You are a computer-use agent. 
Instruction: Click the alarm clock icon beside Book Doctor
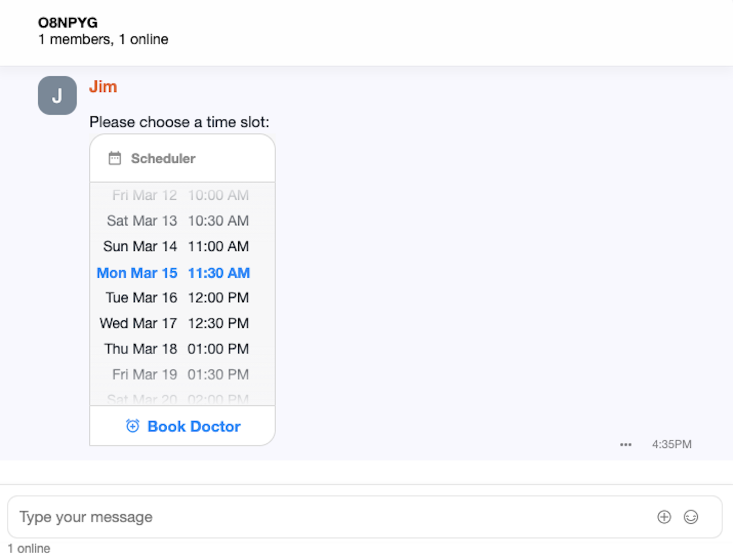click(x=132, y=426)
